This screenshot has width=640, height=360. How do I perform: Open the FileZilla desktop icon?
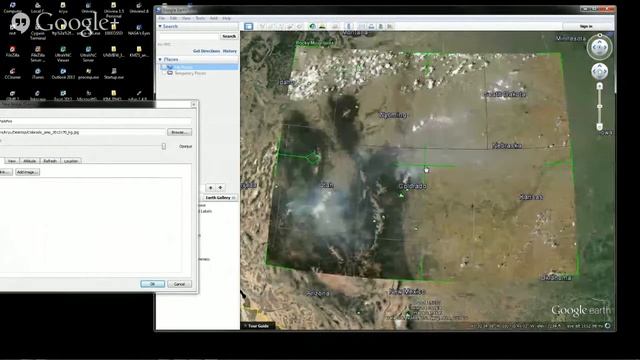pos(13,51)
